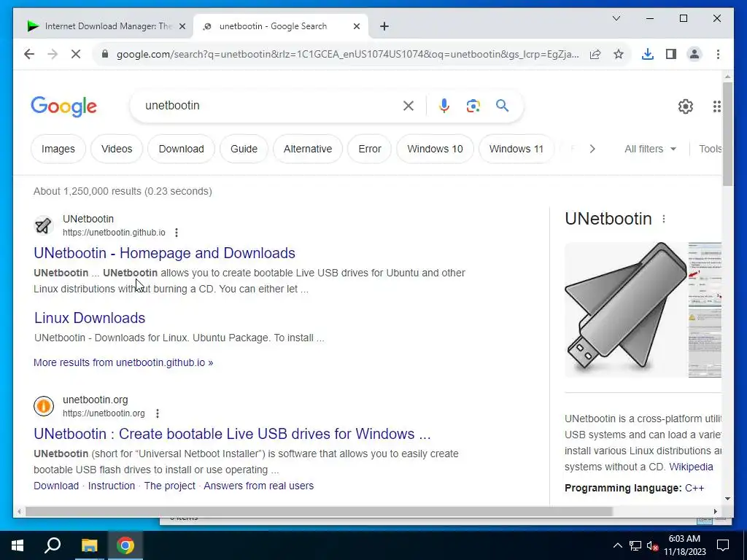Stop loading the page
Viewport: 747px width, 560px height.
[76, 54]
